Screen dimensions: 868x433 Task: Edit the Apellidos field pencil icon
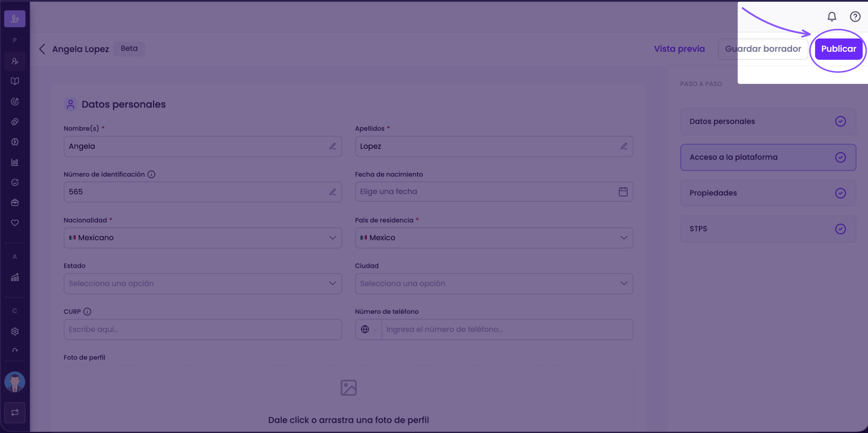tap(624, 146)
